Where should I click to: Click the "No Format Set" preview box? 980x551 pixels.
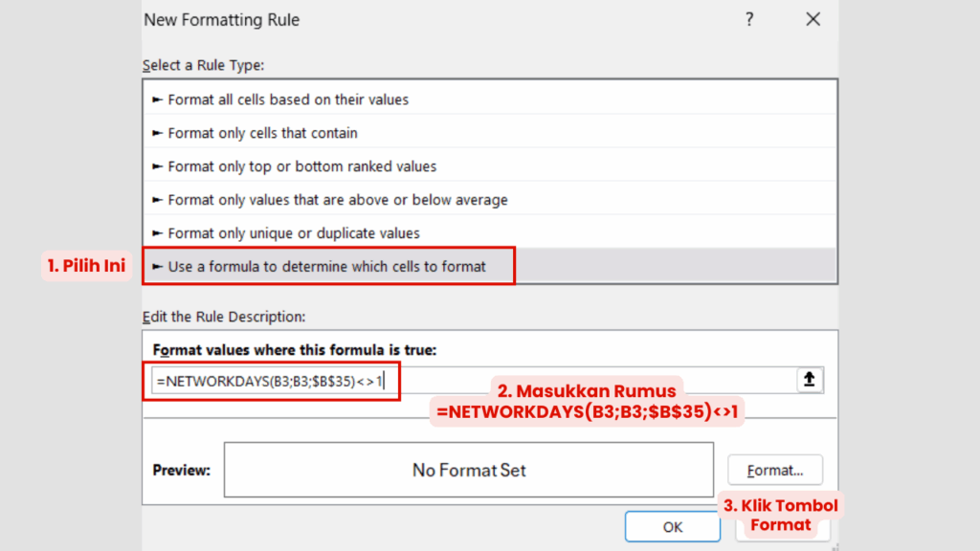click(468, 470)
